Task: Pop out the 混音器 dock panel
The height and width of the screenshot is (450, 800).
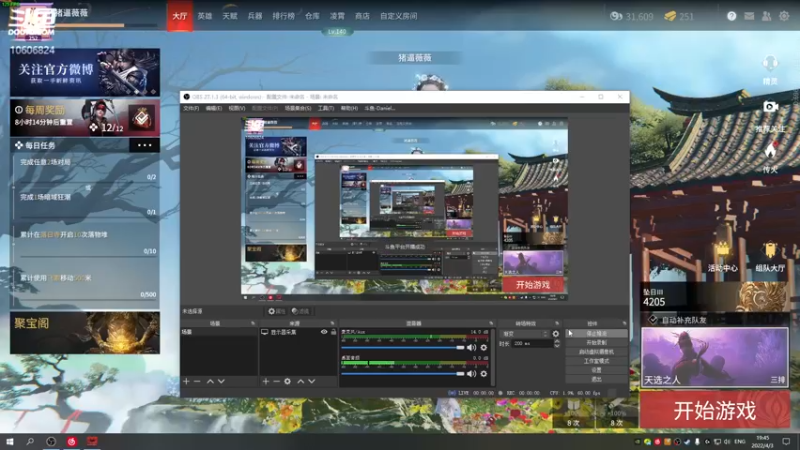Action: click(491, 323)
